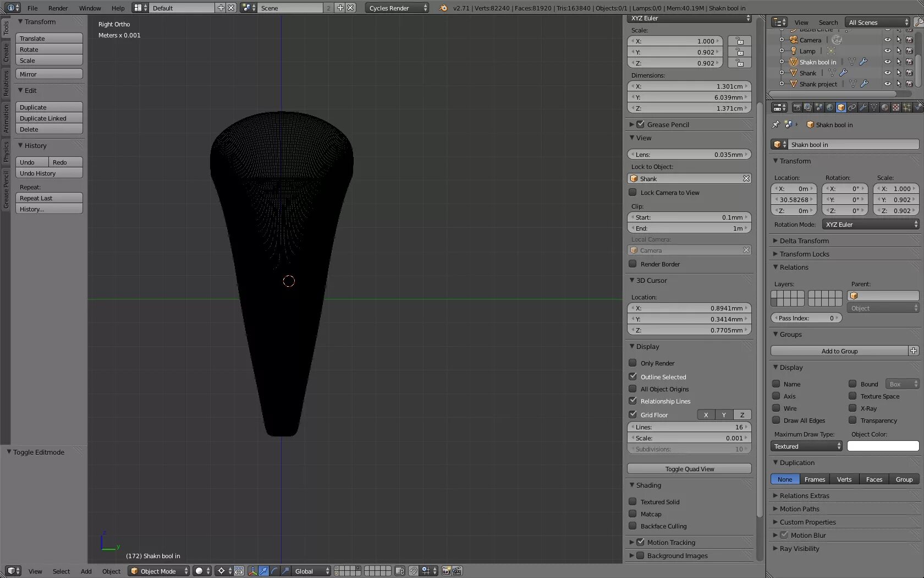Screen dimensions: 924x578
Task: Enable the X-Ray display checkbox
Action: [x=853, y=408]
